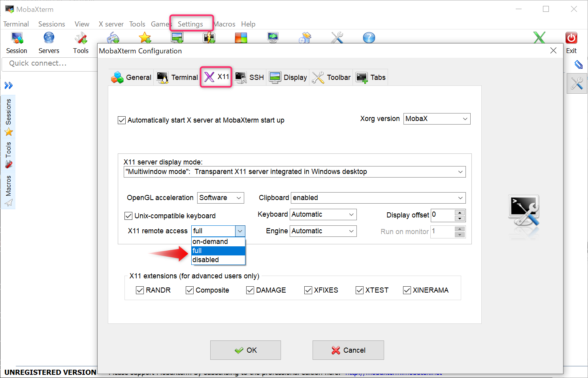Click the wrench and screwdriver side button
Screen dimensions: 588x378
(577, 83)
